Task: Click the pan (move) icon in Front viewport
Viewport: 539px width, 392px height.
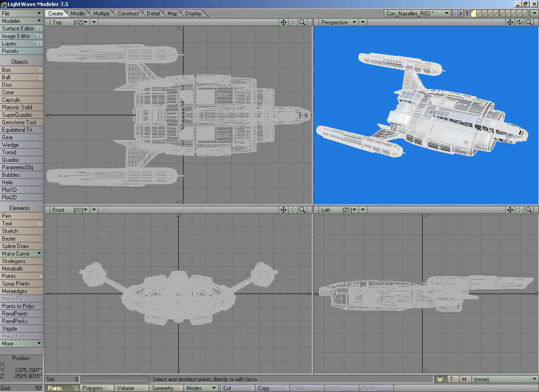Action: pos(283,210)
